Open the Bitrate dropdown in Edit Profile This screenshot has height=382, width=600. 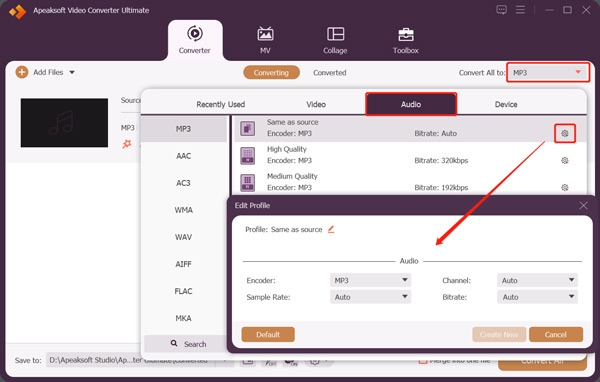(537, 297)
